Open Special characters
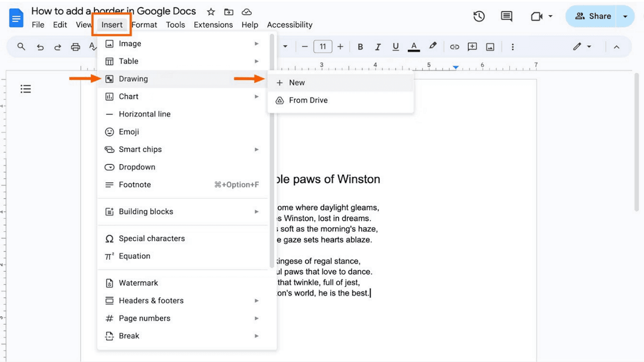This screenshot has height=362, width=644. point(183,238)
